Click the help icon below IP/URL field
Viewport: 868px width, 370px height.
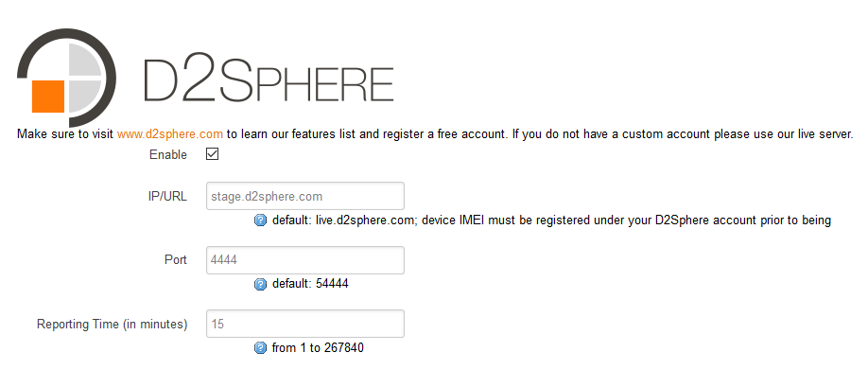[x=260, y=220]
